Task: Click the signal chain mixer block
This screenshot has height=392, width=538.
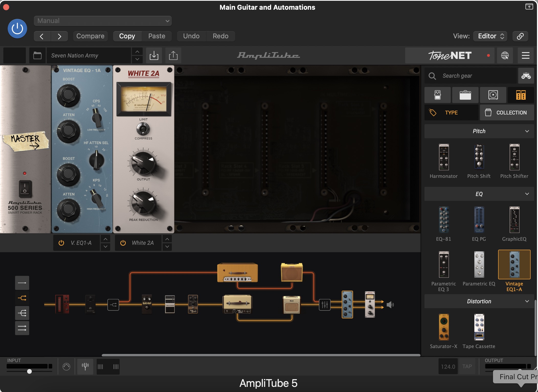Action: (325, 305)
